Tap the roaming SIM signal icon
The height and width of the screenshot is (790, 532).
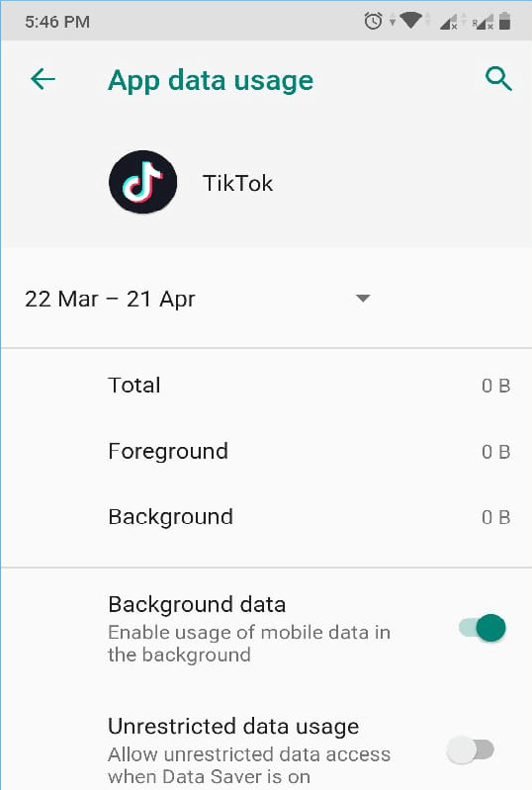[483, 22]
